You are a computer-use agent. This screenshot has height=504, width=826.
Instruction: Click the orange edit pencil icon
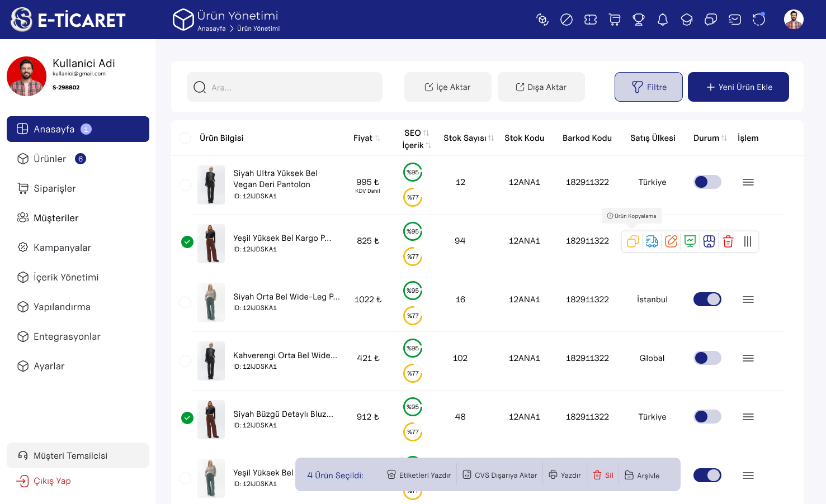[x=671, y=241]
